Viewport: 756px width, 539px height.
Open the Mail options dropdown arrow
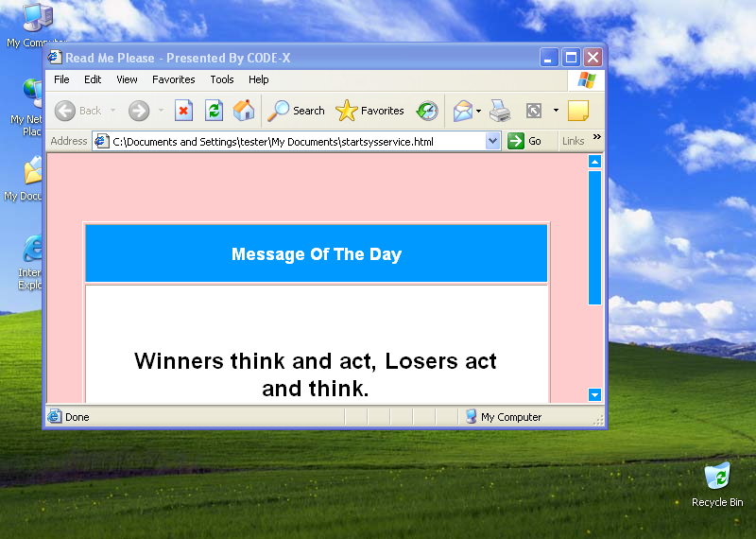(x=478, y=111)
